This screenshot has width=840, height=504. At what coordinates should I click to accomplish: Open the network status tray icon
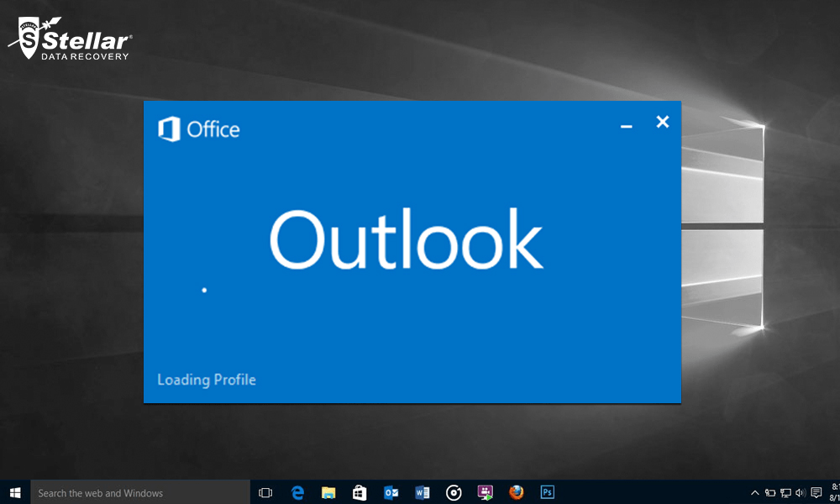pyautogui.click(x=785, y=492)
